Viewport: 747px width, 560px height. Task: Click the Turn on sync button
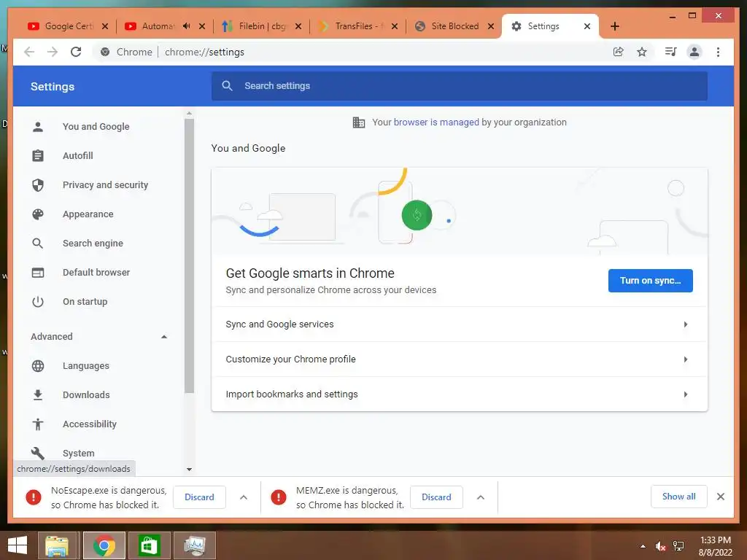[x=650, y=281]
